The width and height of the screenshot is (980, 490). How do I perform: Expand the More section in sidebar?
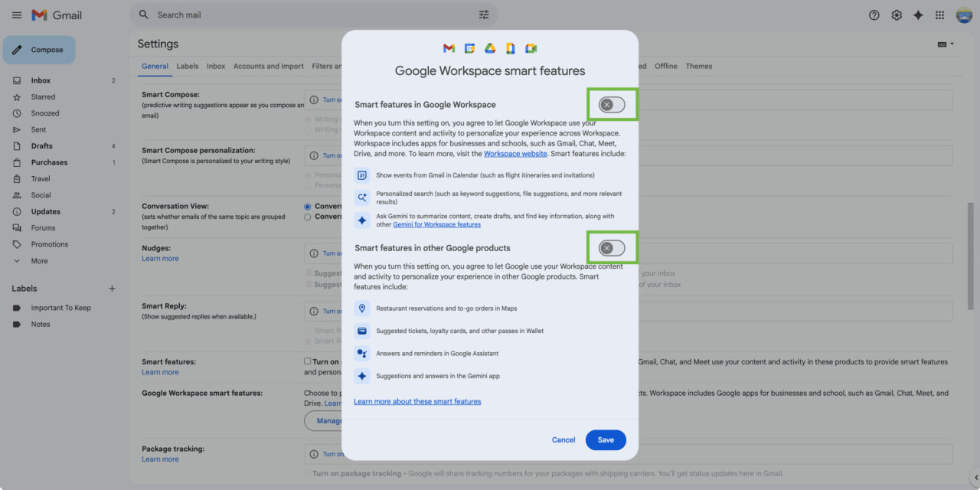pyautogui.click(x=39, y=261)
